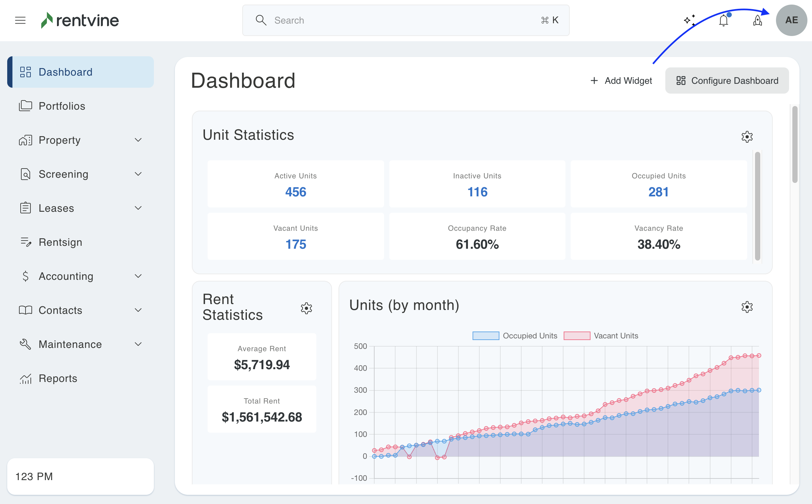812x504 pixels.
Task: Expand the Accounting chevron
Action: pos(138,276)
